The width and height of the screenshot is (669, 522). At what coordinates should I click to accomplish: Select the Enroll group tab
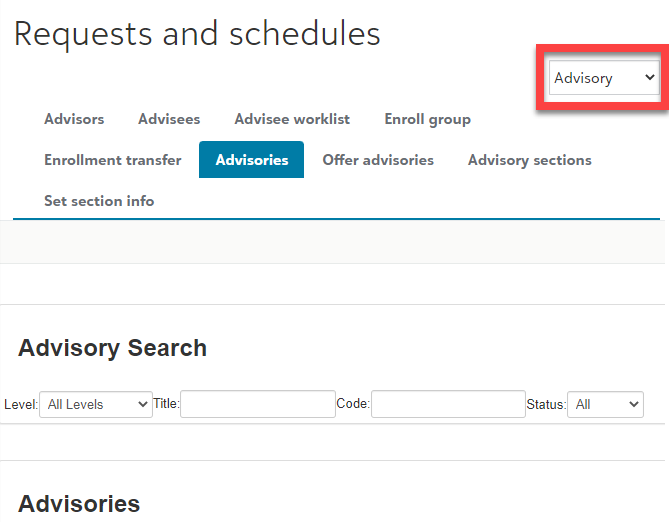[x=428, y=119]
